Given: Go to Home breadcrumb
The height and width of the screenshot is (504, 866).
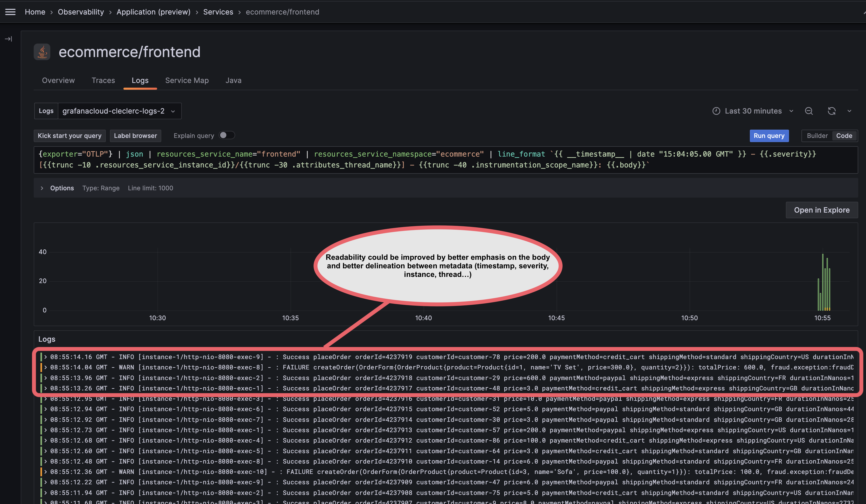Looking at the screenshot, I should 35,12.
